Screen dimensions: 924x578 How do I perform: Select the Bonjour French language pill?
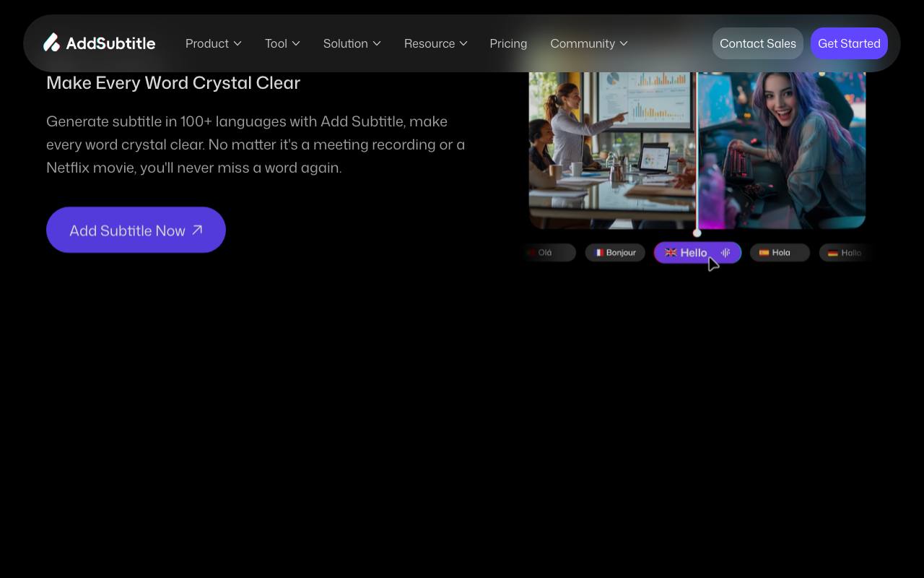pos(615,253)
